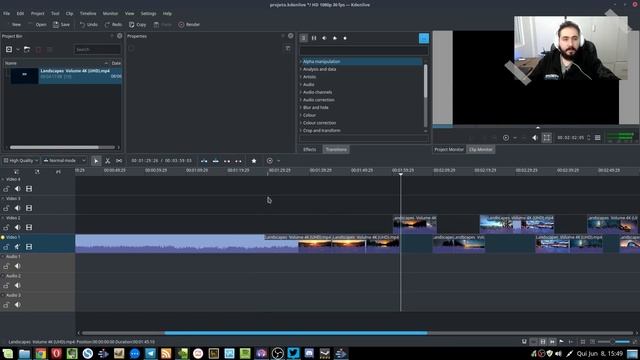Viewport: 640px width, 360px height.
Task: Click the overwrite clip zone timeline icon
Action: point(216,161)
